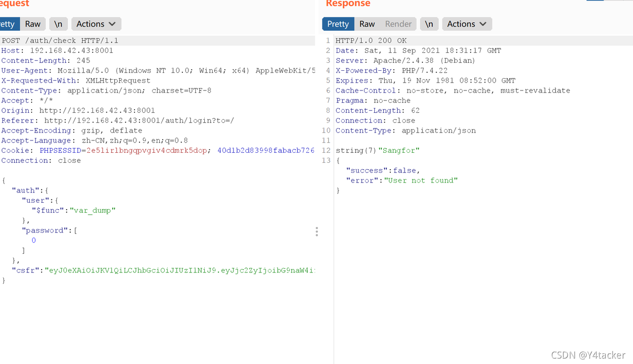Image resolution: width=633 pixels, height=364 pixels.
Task: Toggle the Response panel \n display button
Action: [x=429, y=24]
